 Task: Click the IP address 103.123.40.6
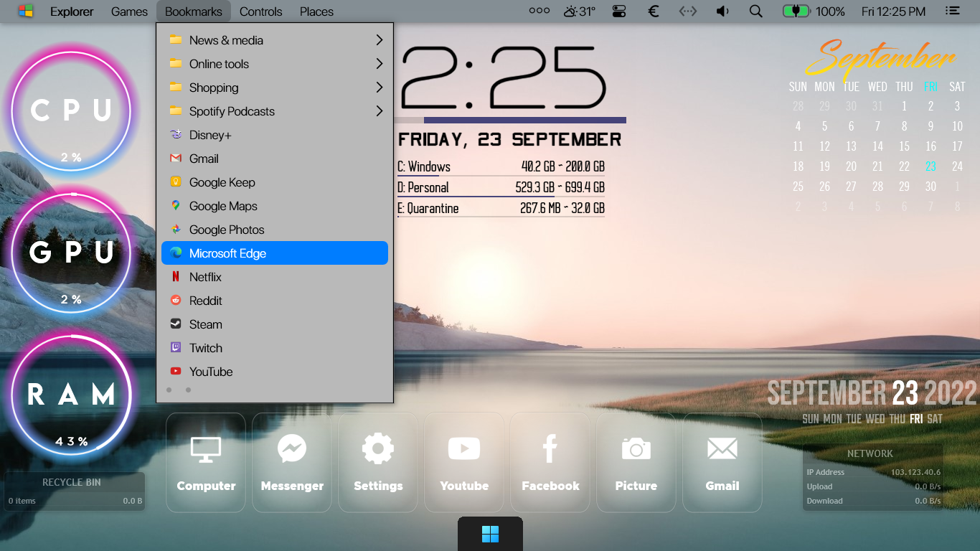click(915, 472)
